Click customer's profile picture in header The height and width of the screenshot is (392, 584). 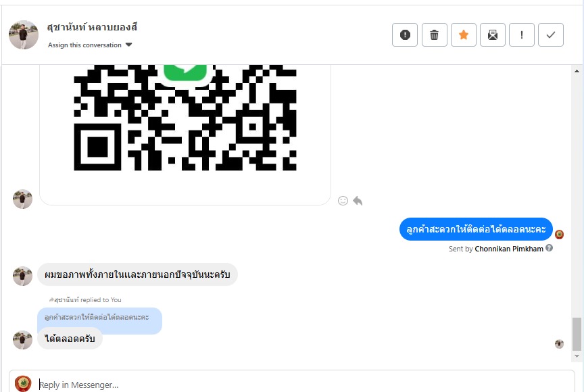click(24, 34)
